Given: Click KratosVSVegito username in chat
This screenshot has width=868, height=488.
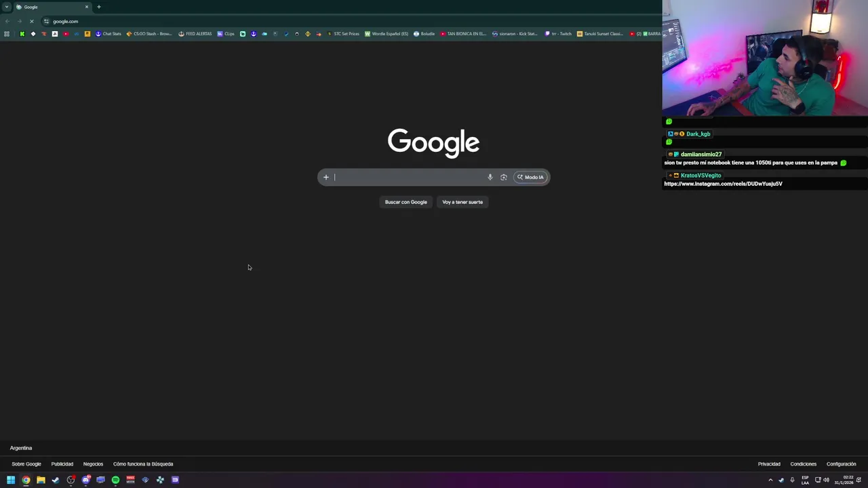Looking at the screenshot, I should pos(701,176).
